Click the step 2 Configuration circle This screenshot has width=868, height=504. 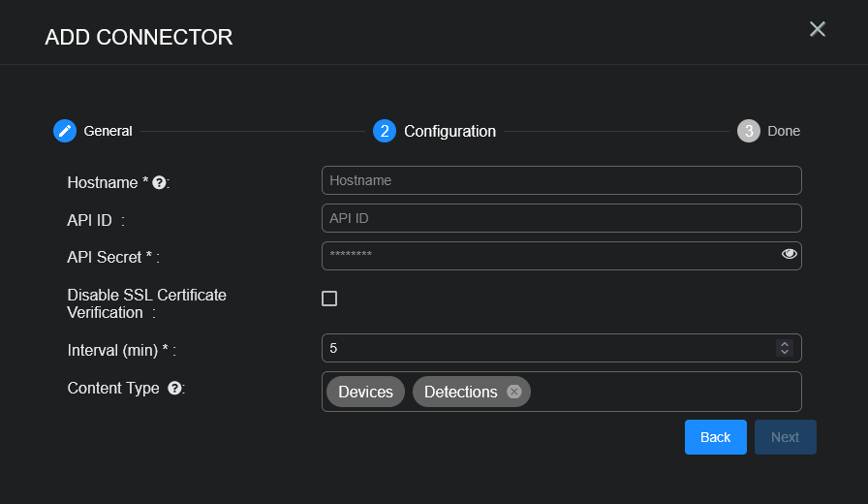[385, 131]
